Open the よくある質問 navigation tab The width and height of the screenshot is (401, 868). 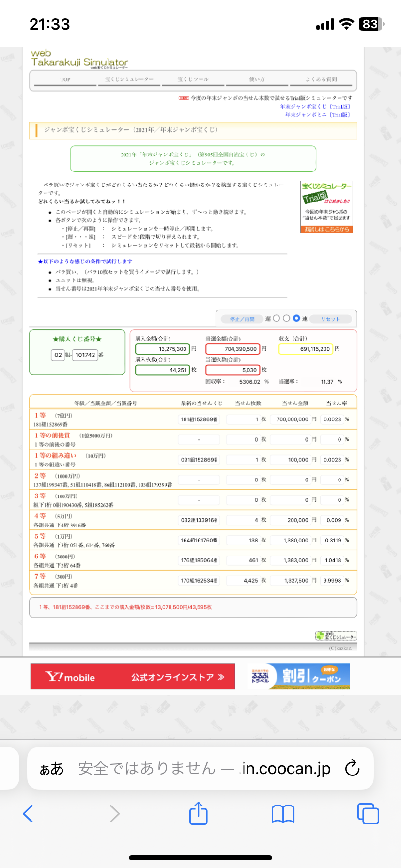click(321, 79)
